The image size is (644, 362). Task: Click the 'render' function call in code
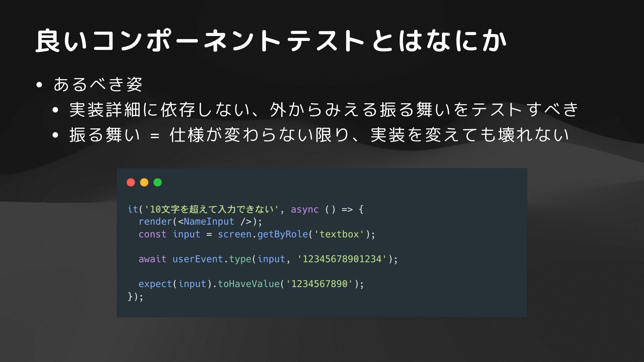(x=155, y=222)
